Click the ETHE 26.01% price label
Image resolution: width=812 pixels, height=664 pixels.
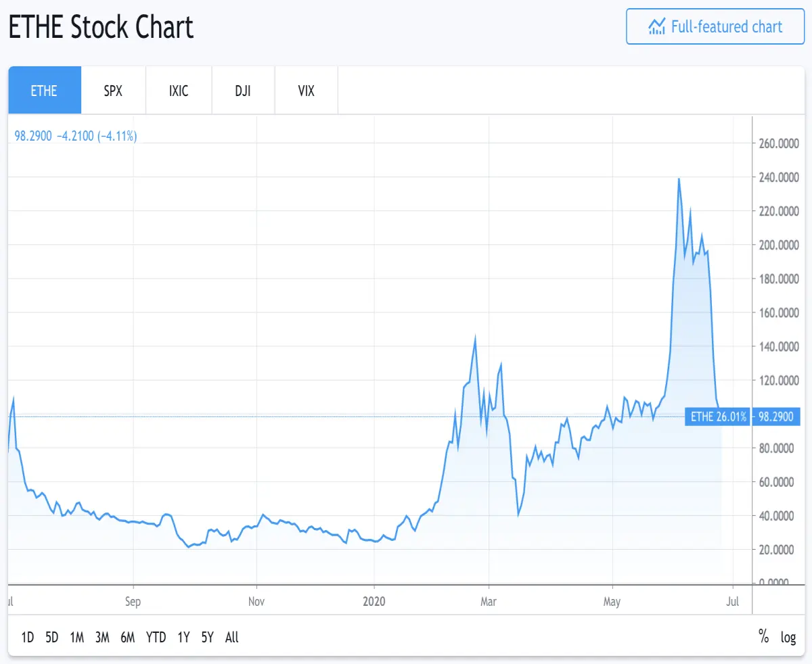718,416
